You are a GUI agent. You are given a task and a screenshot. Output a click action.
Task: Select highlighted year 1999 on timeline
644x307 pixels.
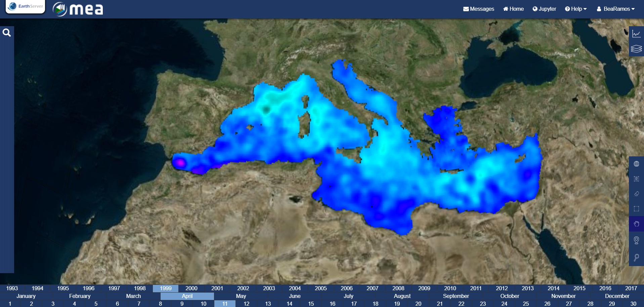pos(166,288)
